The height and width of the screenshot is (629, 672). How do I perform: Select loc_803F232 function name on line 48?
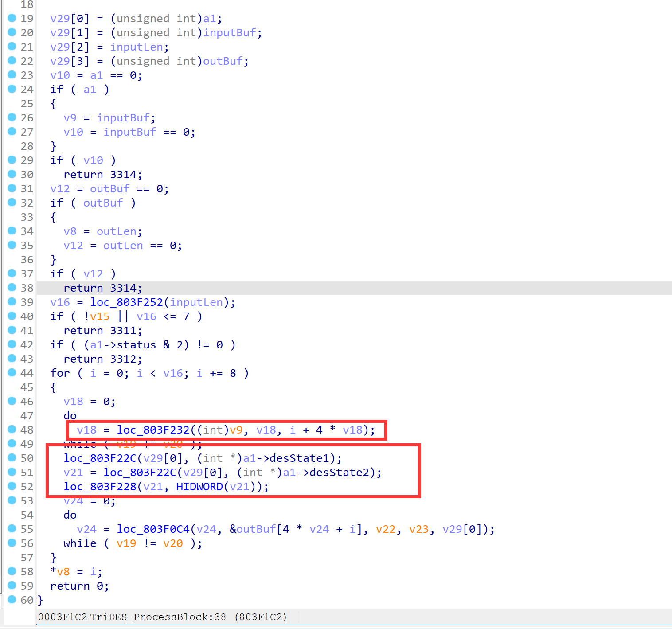point(153,430)
